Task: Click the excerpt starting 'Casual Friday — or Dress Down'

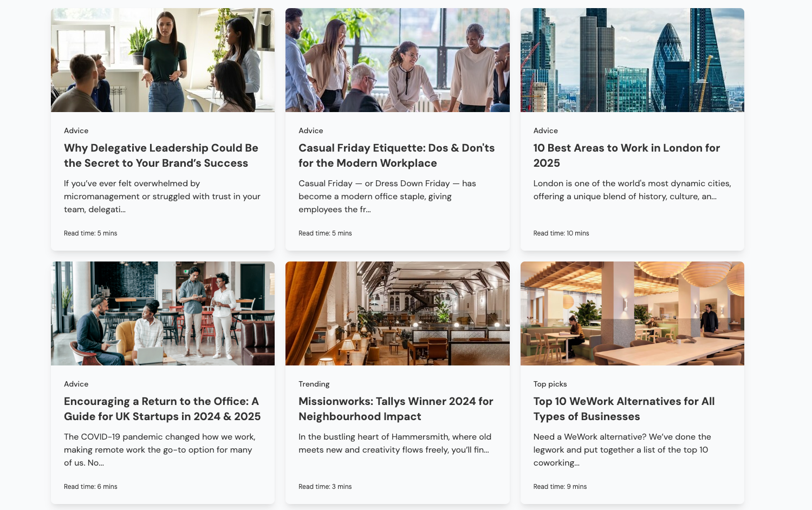Action: click(x=387, y=197)
